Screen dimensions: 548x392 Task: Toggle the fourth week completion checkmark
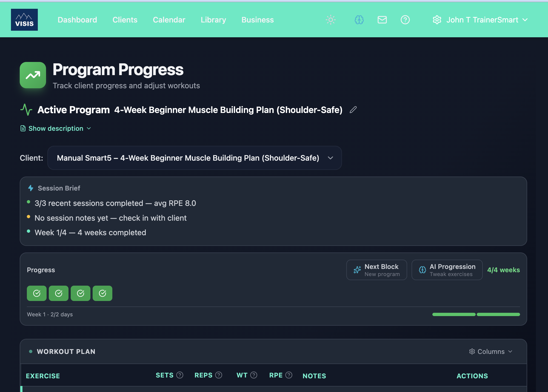(x=102, y=293)
